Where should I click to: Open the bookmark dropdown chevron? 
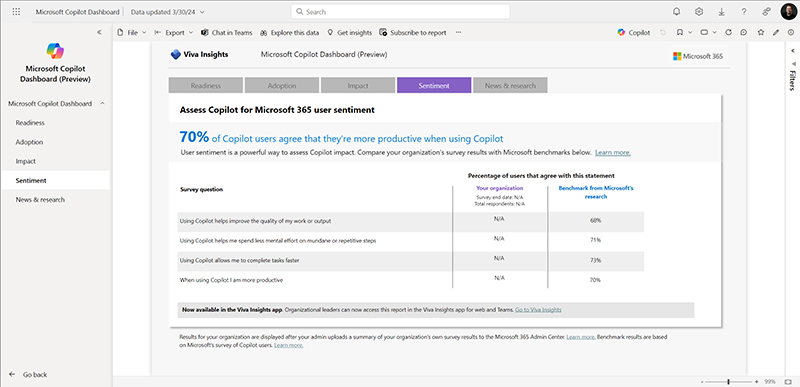[x=690, y=32]
